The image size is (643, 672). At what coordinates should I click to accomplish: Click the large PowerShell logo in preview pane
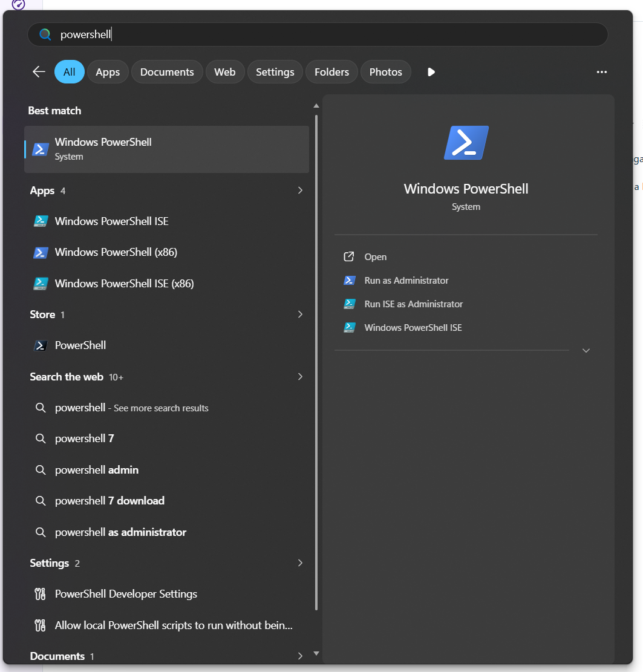[466, 143]
